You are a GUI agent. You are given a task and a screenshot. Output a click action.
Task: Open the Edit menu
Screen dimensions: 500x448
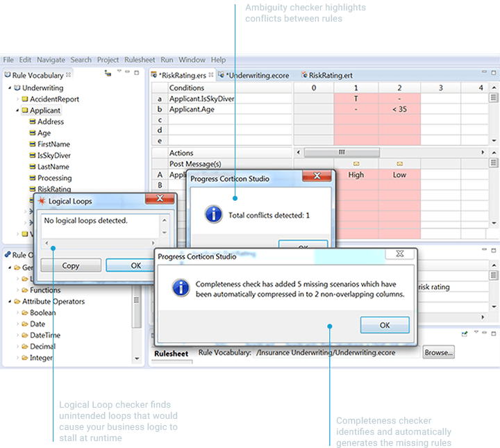pyautogui.click(x=25, y=60)
